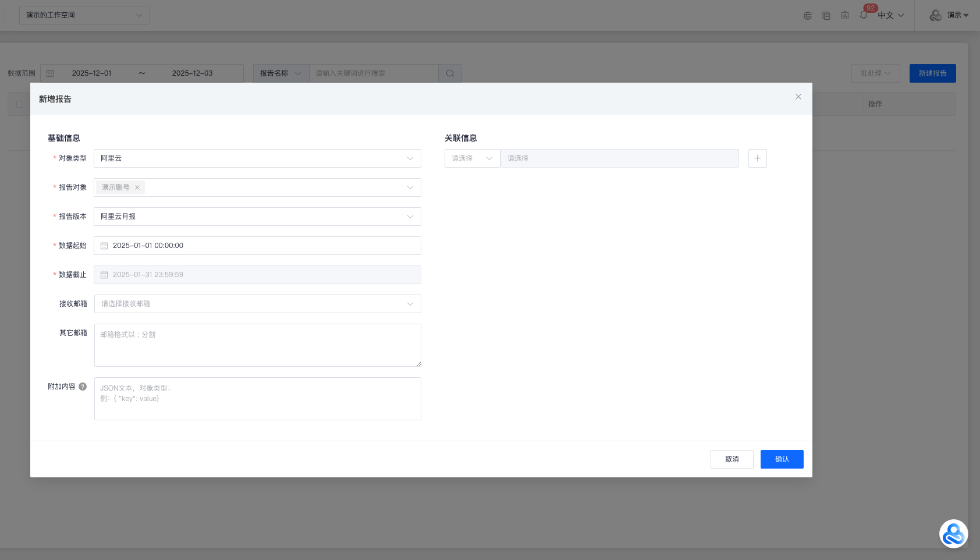Open the 中文 language menu
The width and height of the screenshot is (980, 560).
tap(890, 16)
